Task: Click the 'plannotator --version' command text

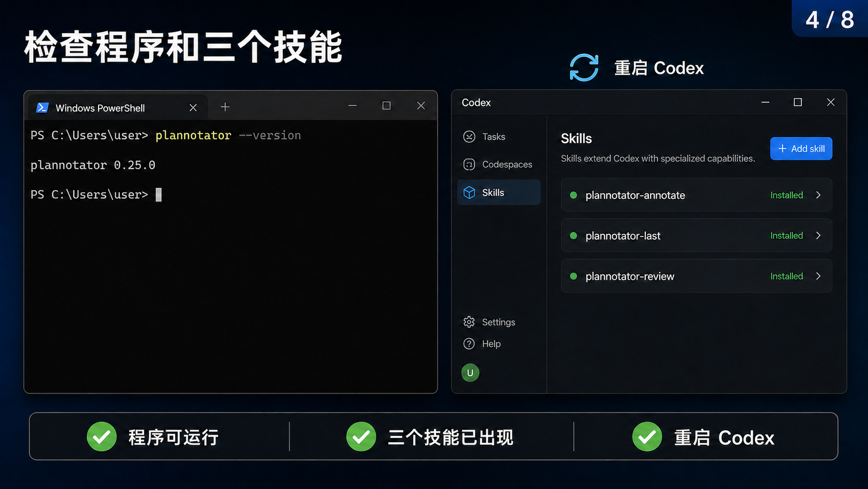Action: point(228,136)
